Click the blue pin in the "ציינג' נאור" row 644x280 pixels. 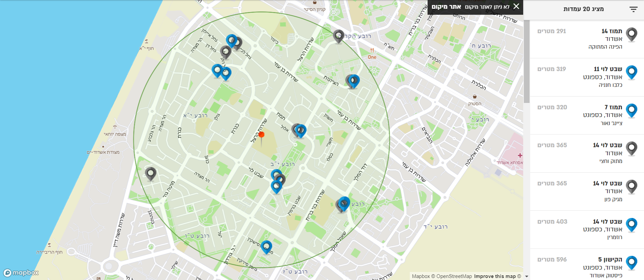632,111
